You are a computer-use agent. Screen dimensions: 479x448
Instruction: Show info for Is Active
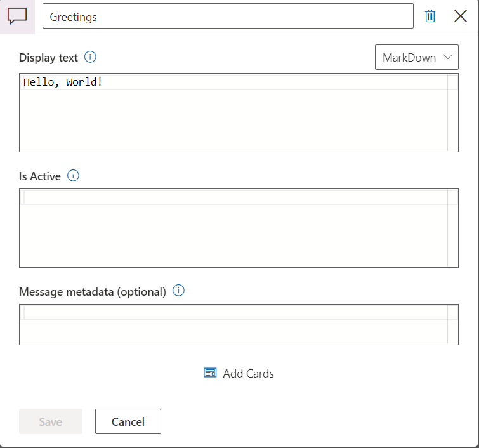(x=73, y=176)
